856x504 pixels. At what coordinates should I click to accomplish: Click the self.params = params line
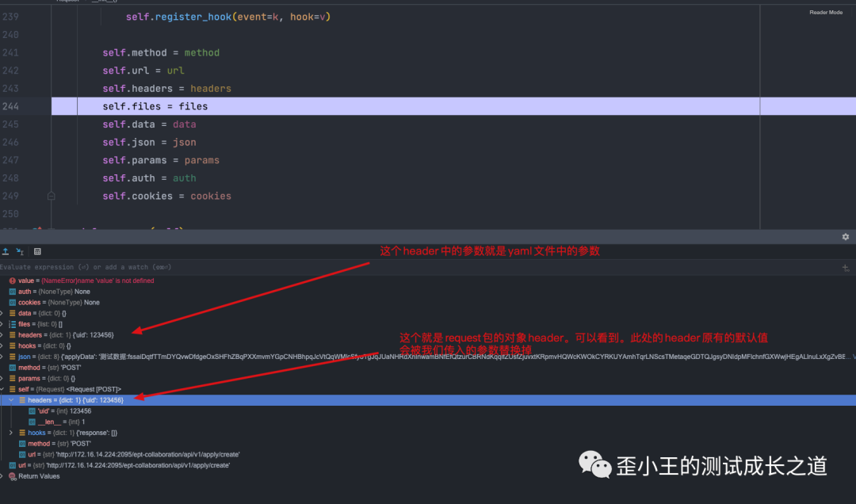[x=161, y=161]
